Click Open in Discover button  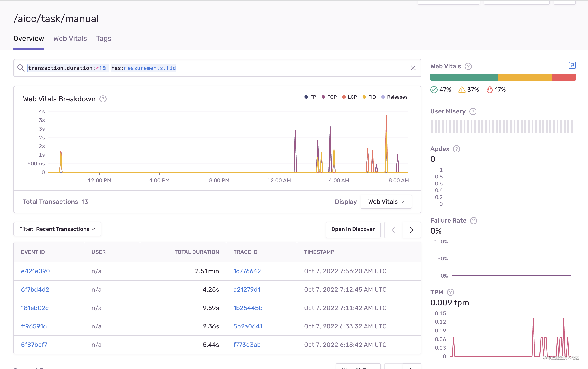pos(353,229)
